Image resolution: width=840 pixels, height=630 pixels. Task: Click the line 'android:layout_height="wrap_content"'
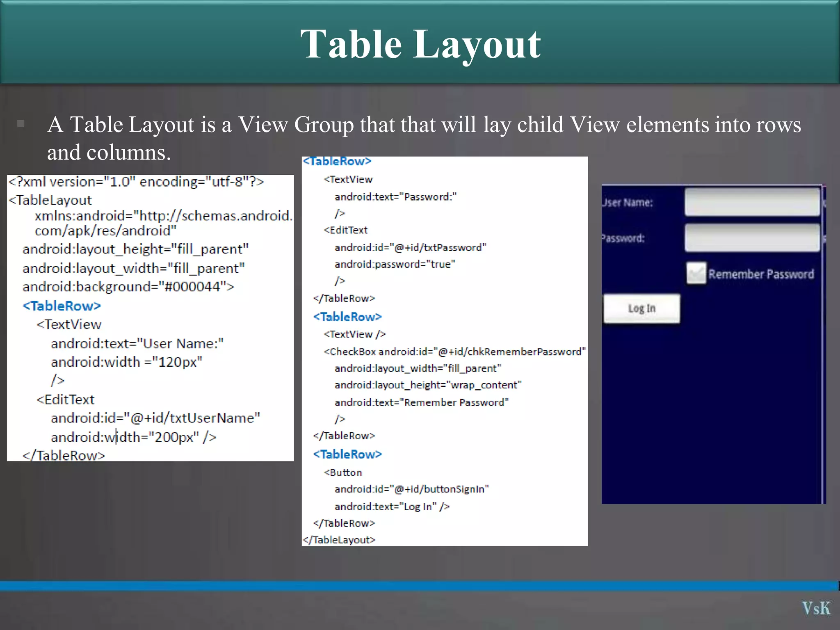pos(428,385)
